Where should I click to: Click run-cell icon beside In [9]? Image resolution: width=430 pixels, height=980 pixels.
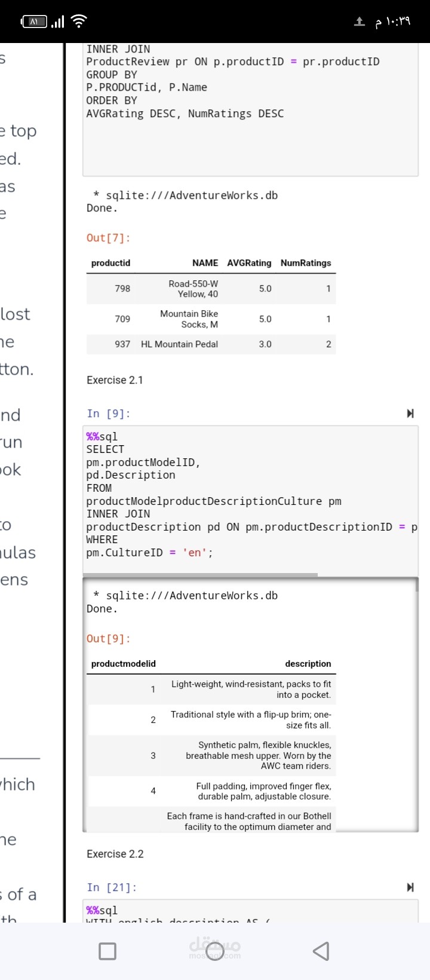click(x=410, y=414)
